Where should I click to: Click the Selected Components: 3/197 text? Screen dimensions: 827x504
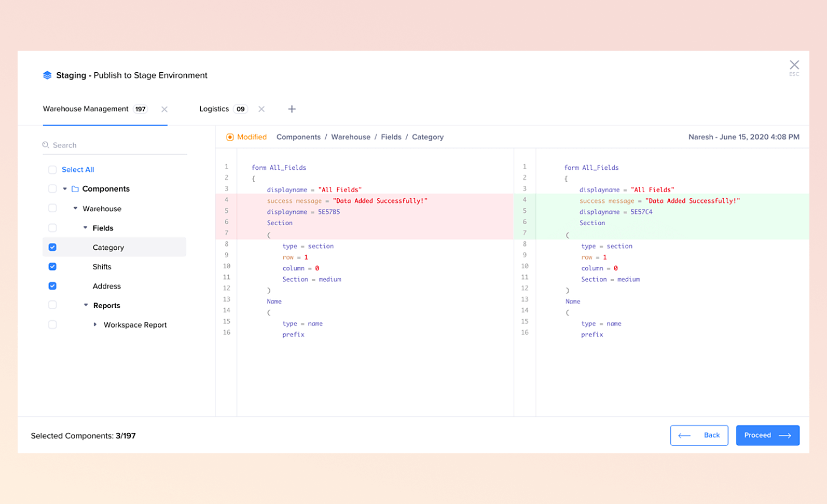tap(83, 436)
